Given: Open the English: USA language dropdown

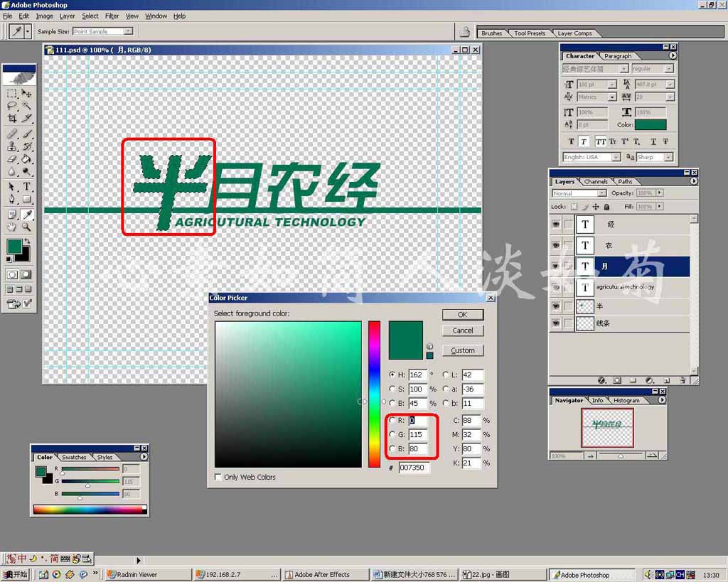Looking at the screenshot, I should [616, 157].
